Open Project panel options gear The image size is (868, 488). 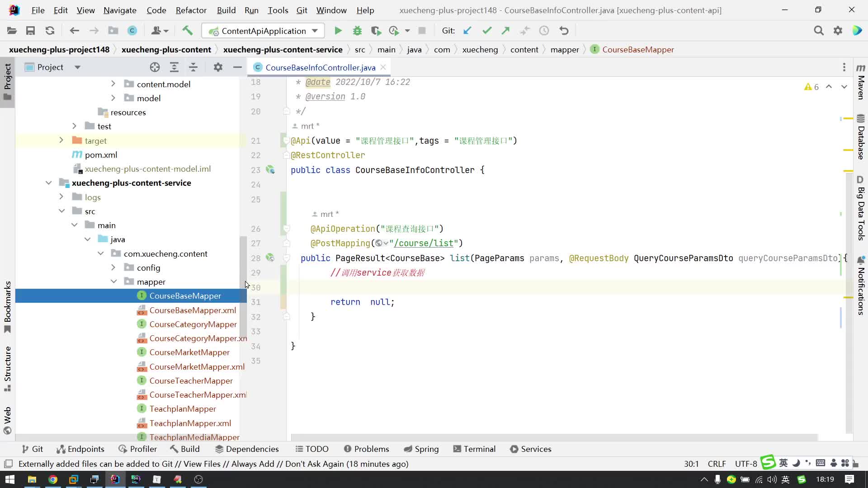(x=218, y=67)
